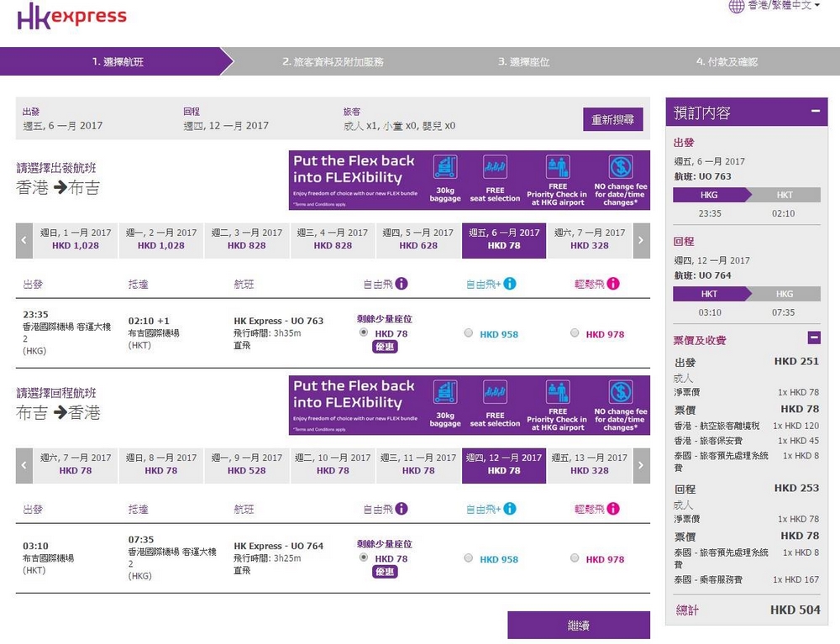The height and width of the screenshot is (644, 840).
Task: Open info icon for departure 自由飛+ fare
Action: click(509, 284)
